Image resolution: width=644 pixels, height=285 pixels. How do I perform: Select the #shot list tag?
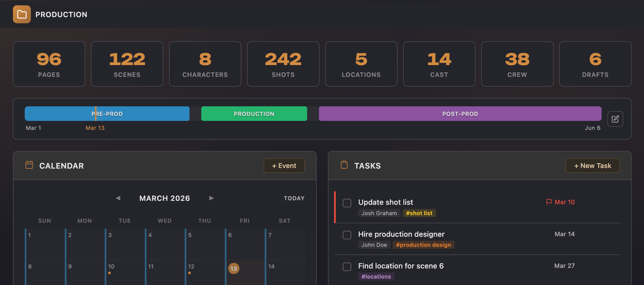click(419, 213)
